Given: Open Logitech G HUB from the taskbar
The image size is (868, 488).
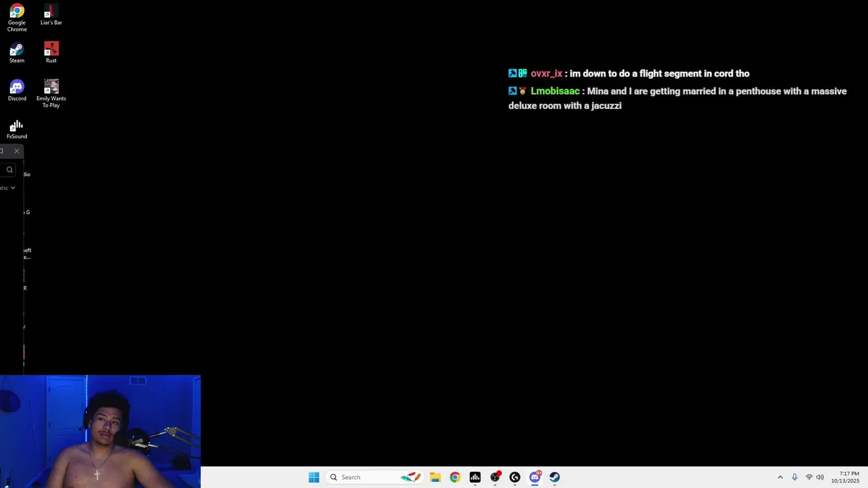Looking at the screenshot, I should click(x=515, y=477).
